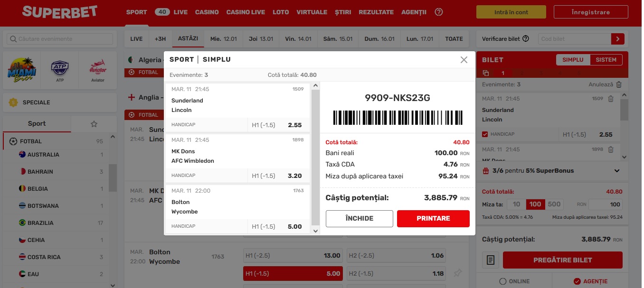Click the SuperBonus gift icon
The width and height of the screenshot is (644, 288).
tap(485, 170)
